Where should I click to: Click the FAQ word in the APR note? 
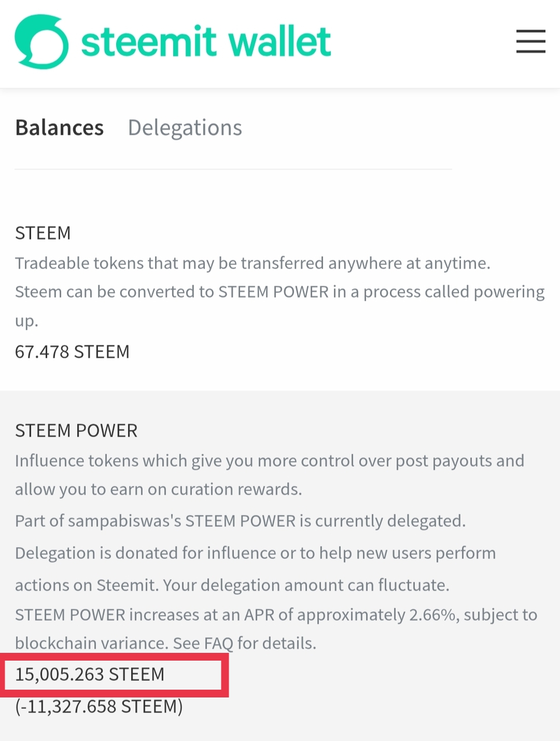(218, 643)
